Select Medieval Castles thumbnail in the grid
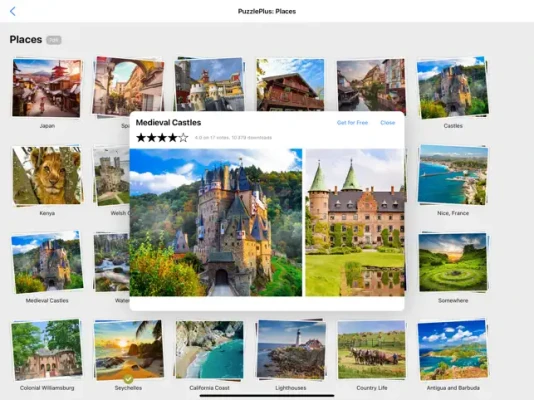The height and width of the screenshot is (400, 534). click(x=47, y=262)
